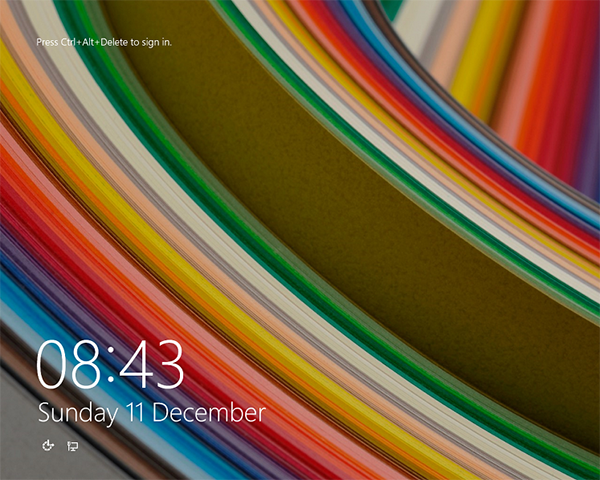
Task: Click the word 'December' in the date
Action: click(217, 412)
